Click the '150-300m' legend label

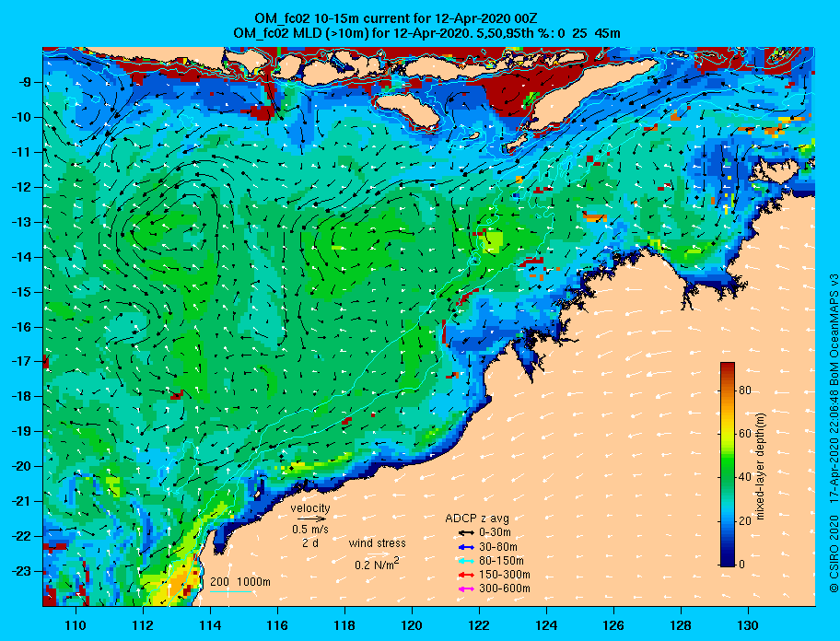[505, 575]
